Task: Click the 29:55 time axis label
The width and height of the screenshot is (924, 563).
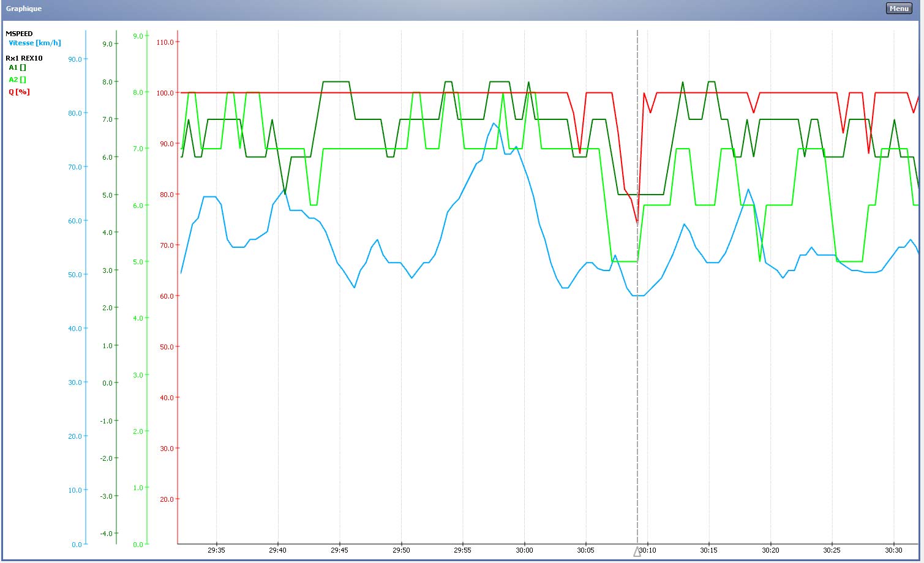Action: pyautogui.click(x=462, y=550)
